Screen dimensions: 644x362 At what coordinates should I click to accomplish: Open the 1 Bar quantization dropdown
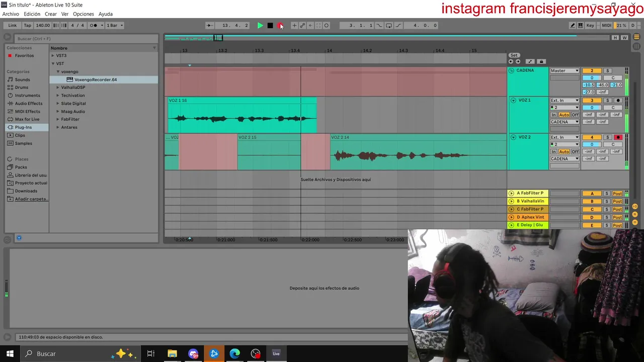click(115, 25)
